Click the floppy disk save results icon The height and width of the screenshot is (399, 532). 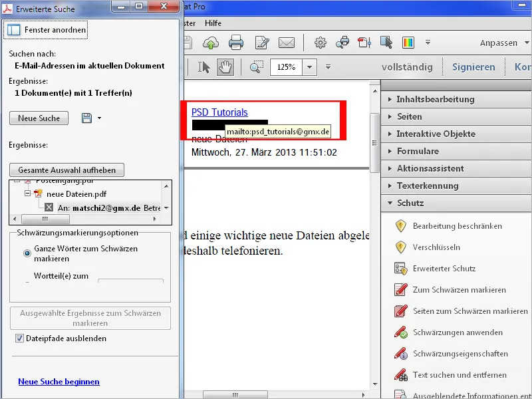tap(87, 118)
